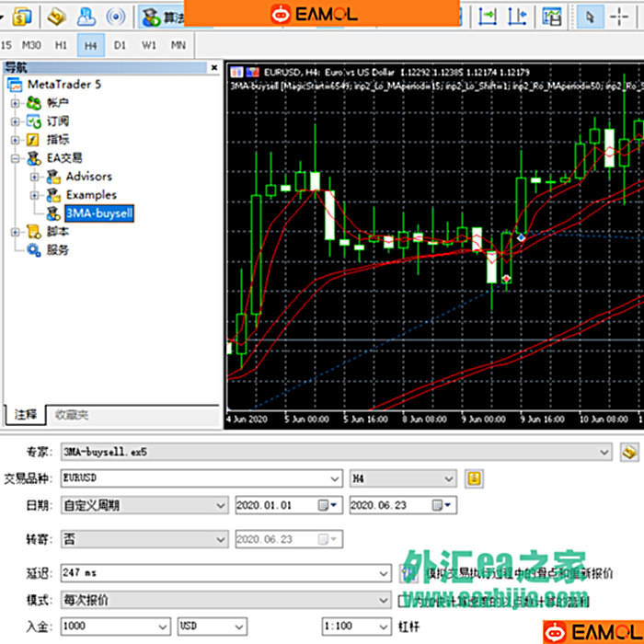The height and width of the screenshot is (644, 644).
Task: Enable the 模拟交易执行 requotes checkbox
Action: click(408, 572)
